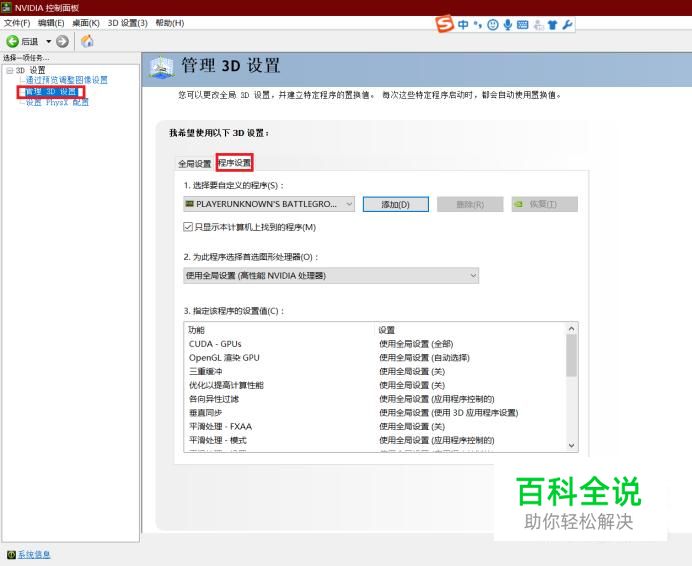Open the Sogou skin shirt icon
Viewport: 692px width, 566px height.
tap(553, 25)
